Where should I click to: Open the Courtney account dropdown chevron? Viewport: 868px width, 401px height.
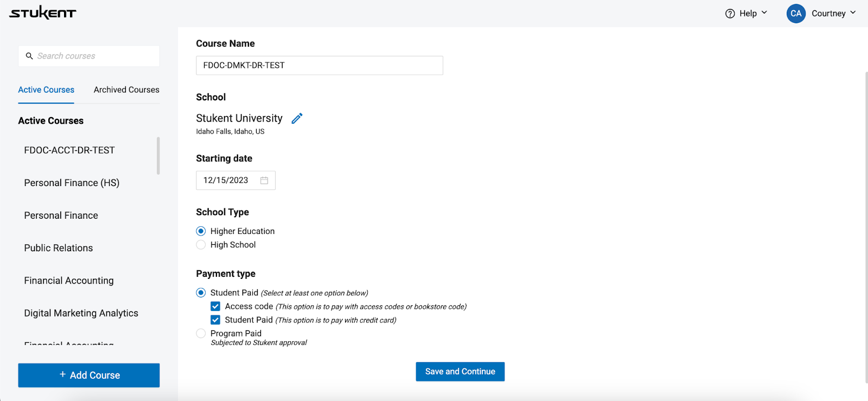tap(853, 12)
